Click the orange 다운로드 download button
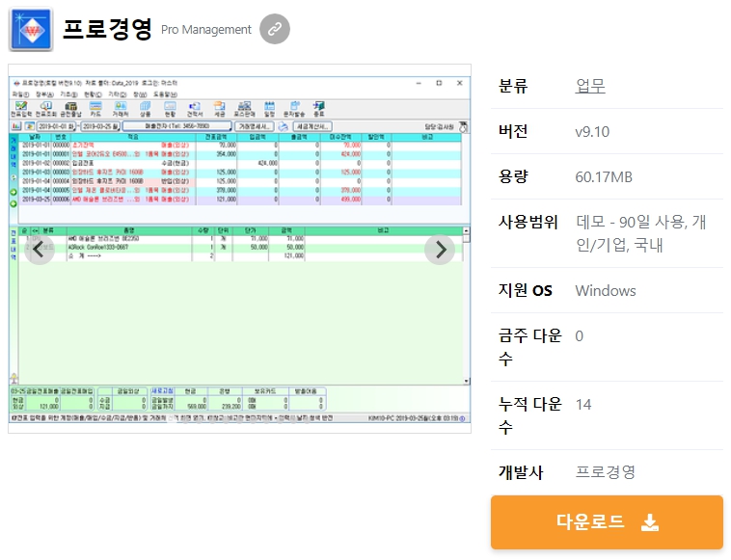The width and height of the screenshot is (731, 560). coord(607,522)
